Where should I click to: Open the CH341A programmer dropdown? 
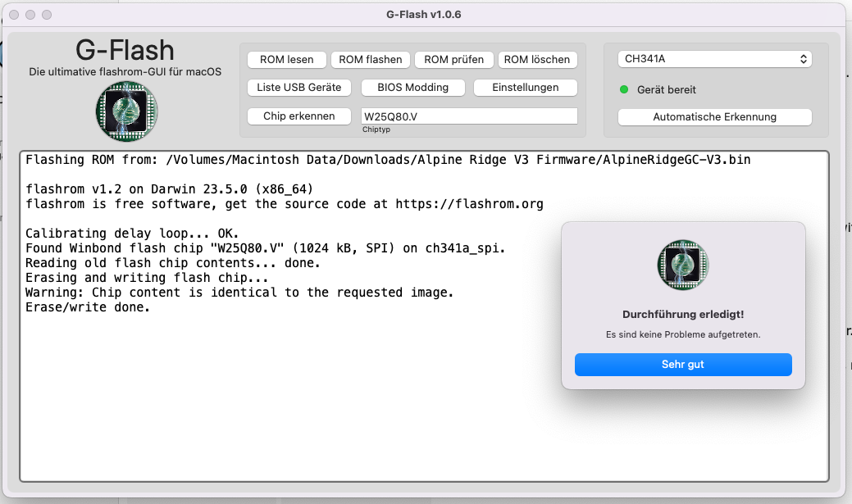(714, 59)
